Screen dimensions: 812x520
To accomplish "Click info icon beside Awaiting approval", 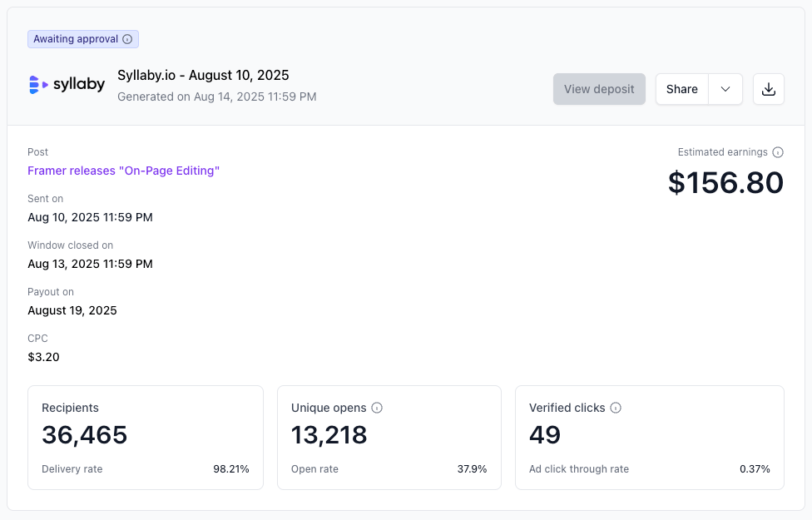I will 127,39.
